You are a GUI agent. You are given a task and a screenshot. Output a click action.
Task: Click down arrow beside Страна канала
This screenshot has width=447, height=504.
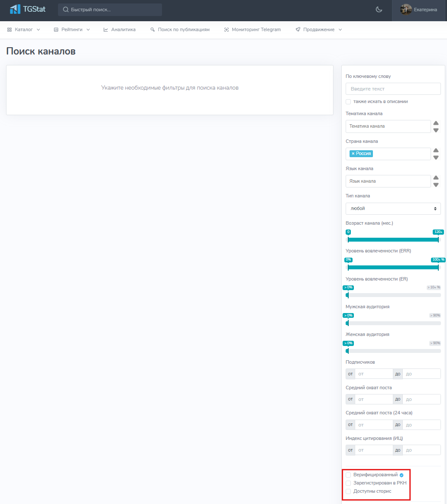pyautogui.click(x=436, y=158)
